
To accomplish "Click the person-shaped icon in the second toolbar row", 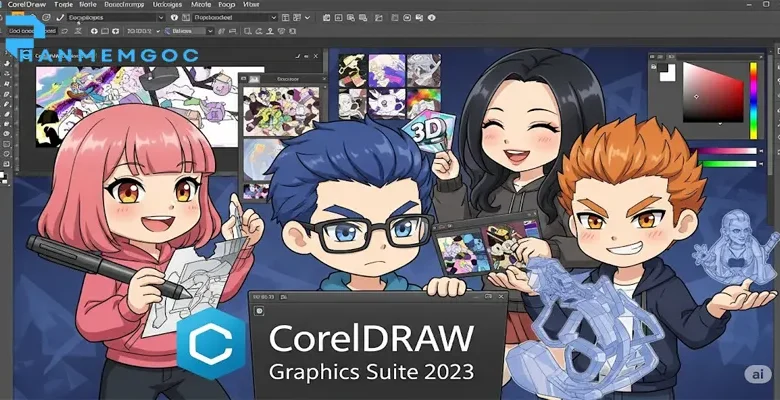I will 270,31.
